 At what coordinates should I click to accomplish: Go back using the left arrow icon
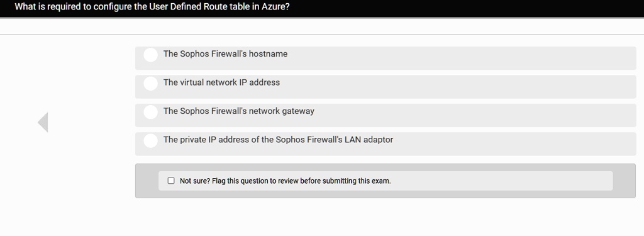click(43, 122)
